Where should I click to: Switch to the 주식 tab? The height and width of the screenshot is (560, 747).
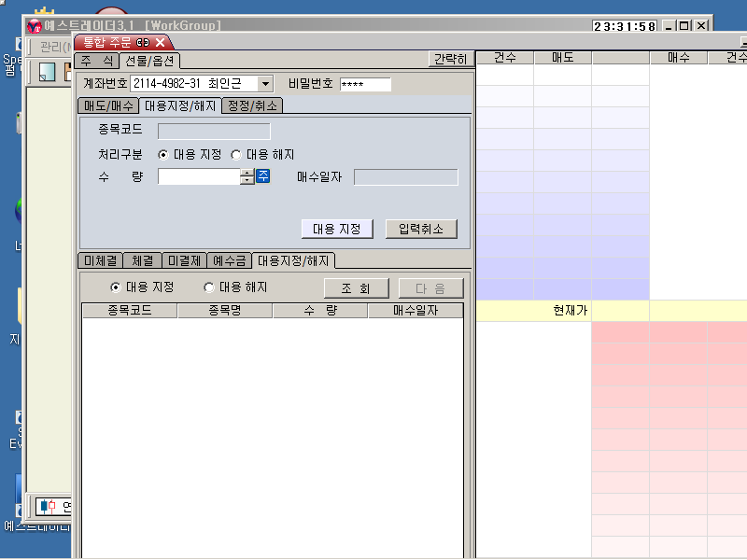click(x=96, y=60)
